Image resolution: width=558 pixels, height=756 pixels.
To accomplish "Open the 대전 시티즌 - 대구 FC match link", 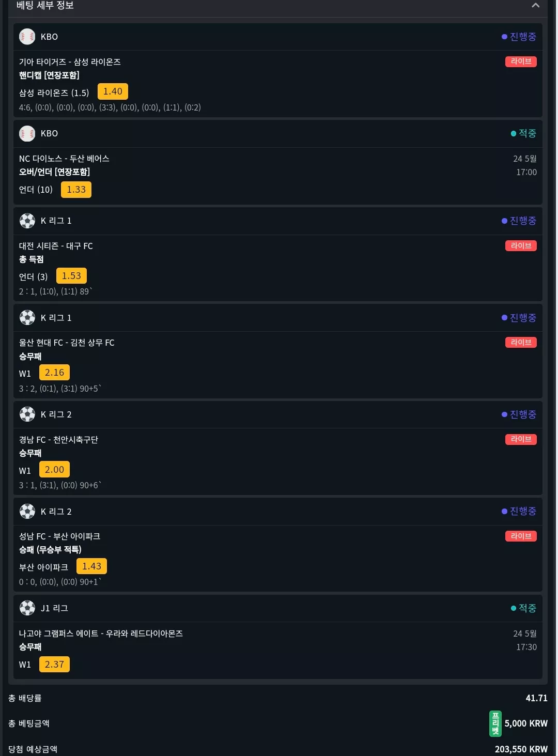I will click(x=56, y=246).
